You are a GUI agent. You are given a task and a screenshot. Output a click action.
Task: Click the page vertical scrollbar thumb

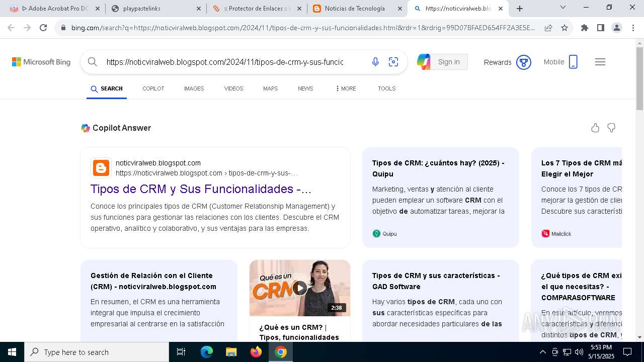coord(639,78)
